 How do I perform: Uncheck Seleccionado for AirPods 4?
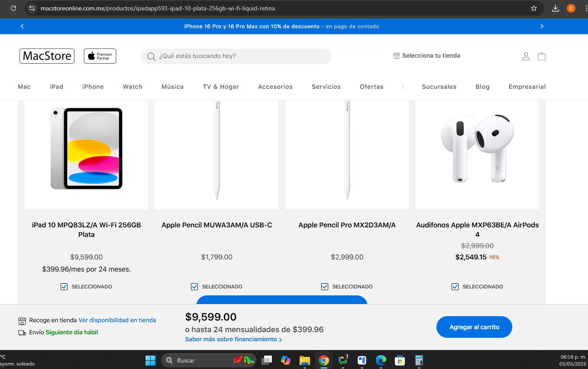tap(455, 287)
